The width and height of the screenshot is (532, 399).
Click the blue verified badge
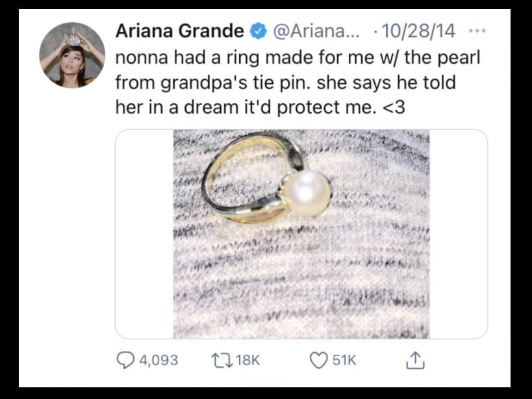point(257,31)
